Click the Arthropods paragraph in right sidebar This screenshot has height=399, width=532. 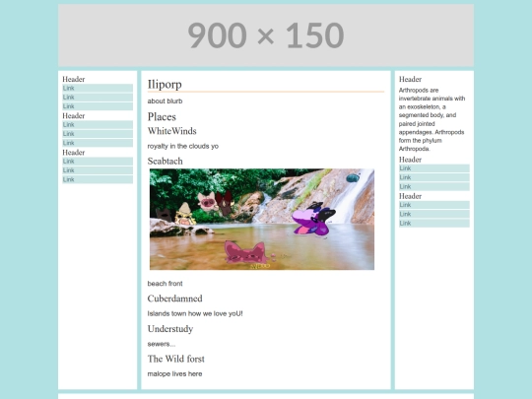[432, 119]
